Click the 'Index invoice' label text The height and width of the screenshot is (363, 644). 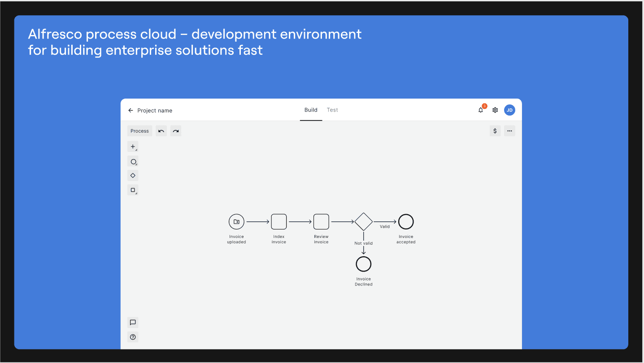(279, 239)
